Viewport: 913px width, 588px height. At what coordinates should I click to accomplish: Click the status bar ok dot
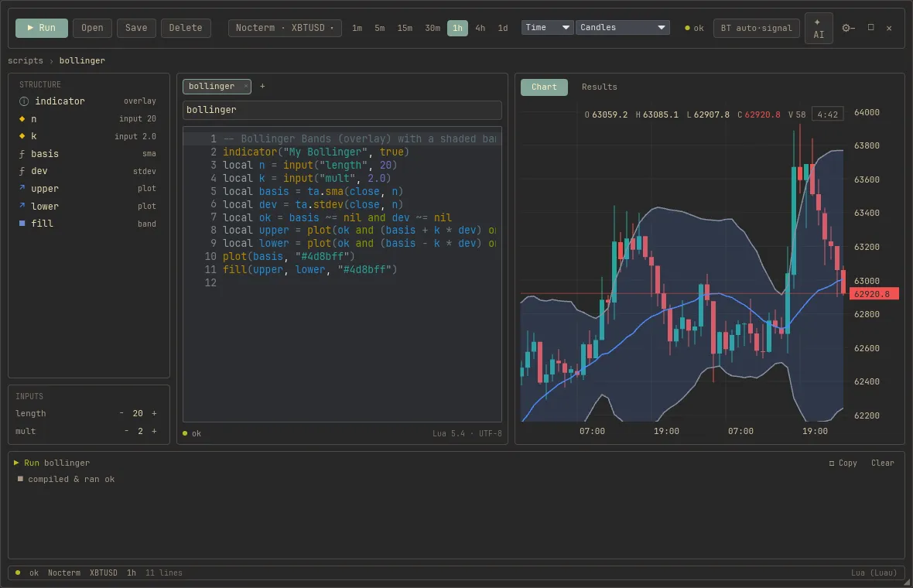(18, 573)
